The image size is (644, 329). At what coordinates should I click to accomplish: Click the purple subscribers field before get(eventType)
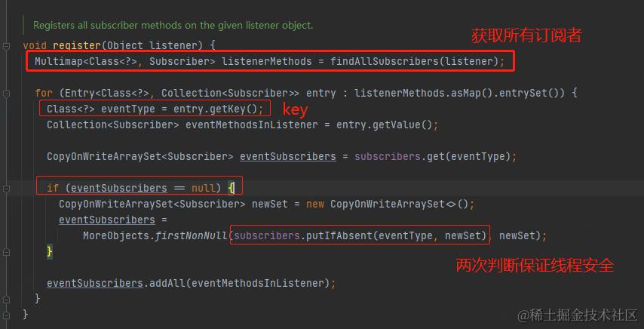pyautogui.click(x=388, y=156)
